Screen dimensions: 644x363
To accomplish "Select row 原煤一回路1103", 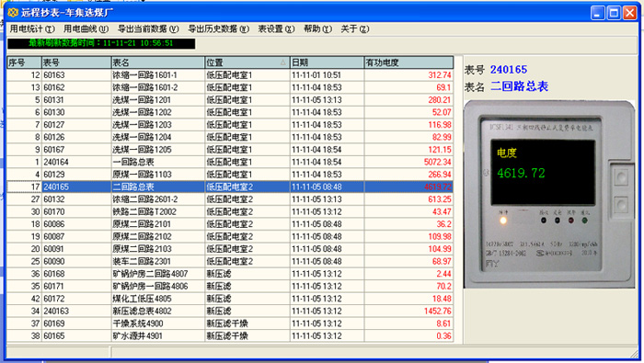I will pos(230,175).
